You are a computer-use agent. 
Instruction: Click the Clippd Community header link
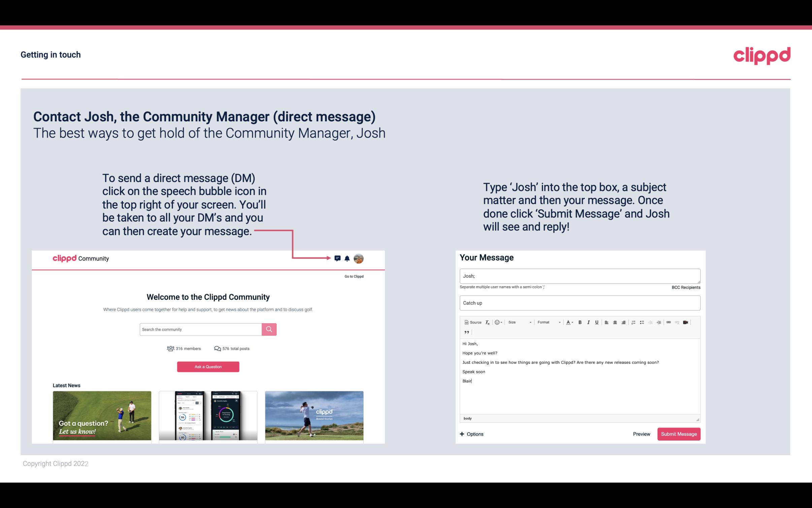(81, 258)
